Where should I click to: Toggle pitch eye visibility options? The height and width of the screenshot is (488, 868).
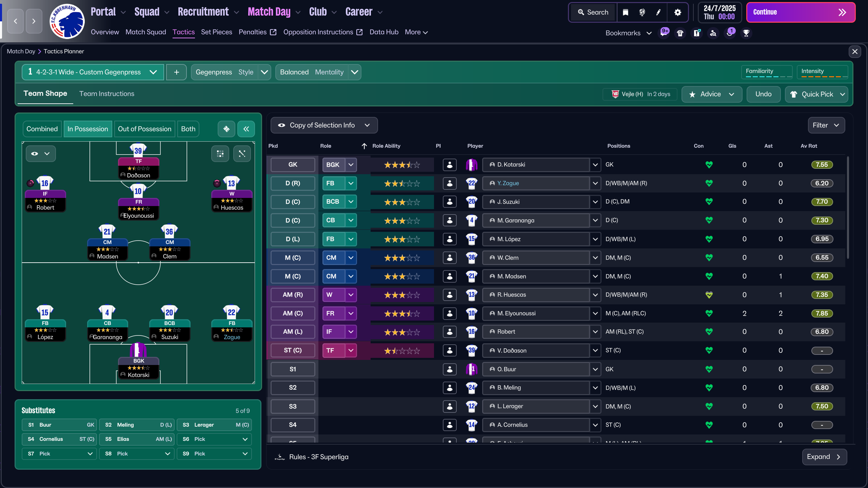tap(40, 154)
